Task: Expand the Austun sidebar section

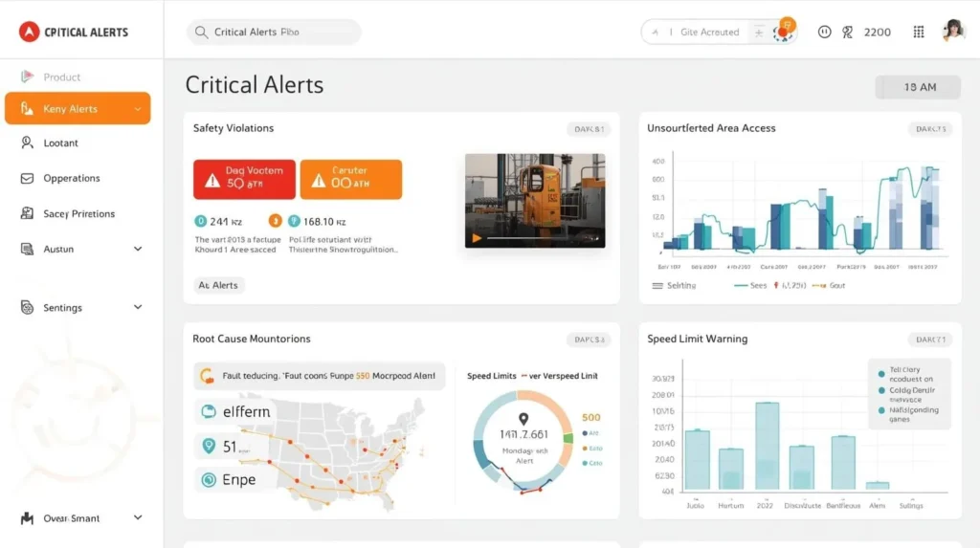Action: [137, 249]
